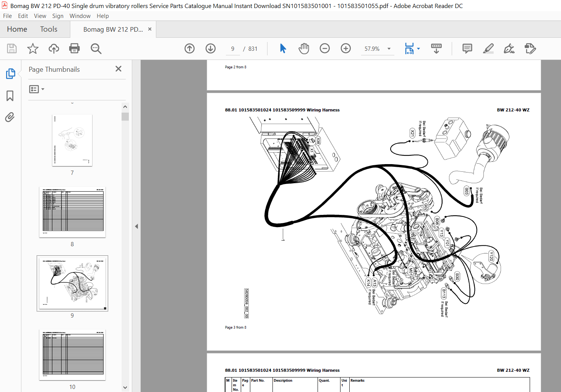Screen dimensions: 561x392
Task: Click the 'BW 212-40 WZ' diagram page header
Action: pyautogui.click(x=513, y=110)
